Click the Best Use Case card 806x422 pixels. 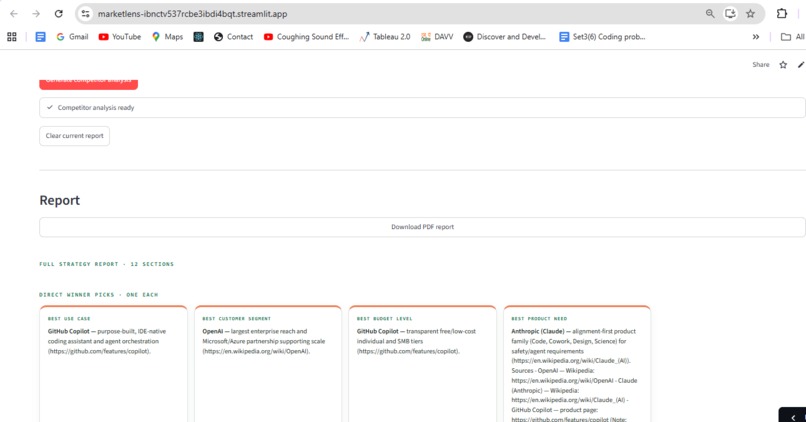[114, 363]
